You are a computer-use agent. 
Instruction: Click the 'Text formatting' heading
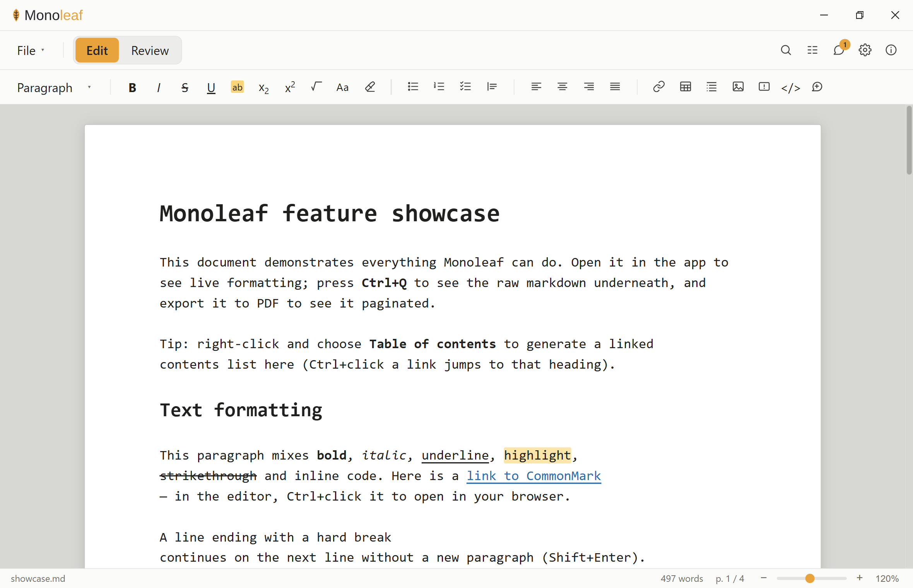[x=241, y=410]
